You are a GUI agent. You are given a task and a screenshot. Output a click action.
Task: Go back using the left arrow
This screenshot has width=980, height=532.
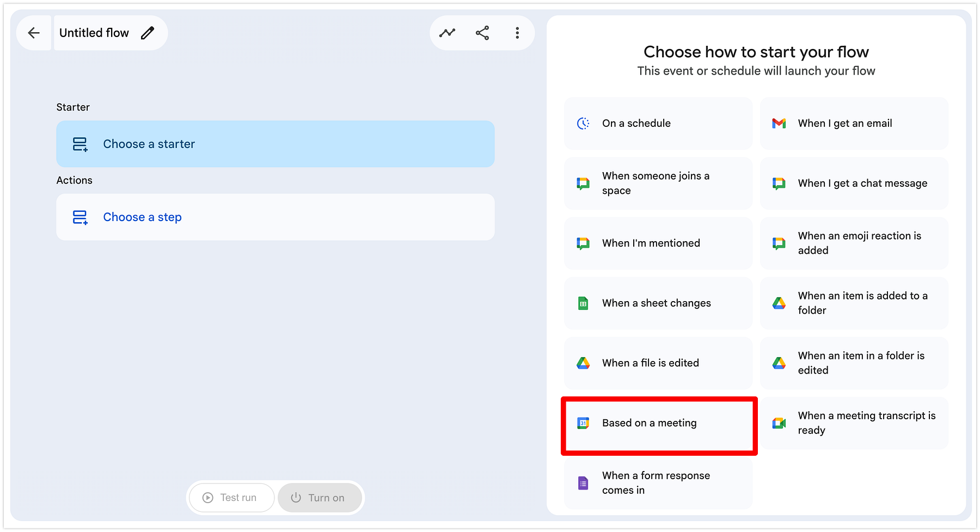(34, 33)
